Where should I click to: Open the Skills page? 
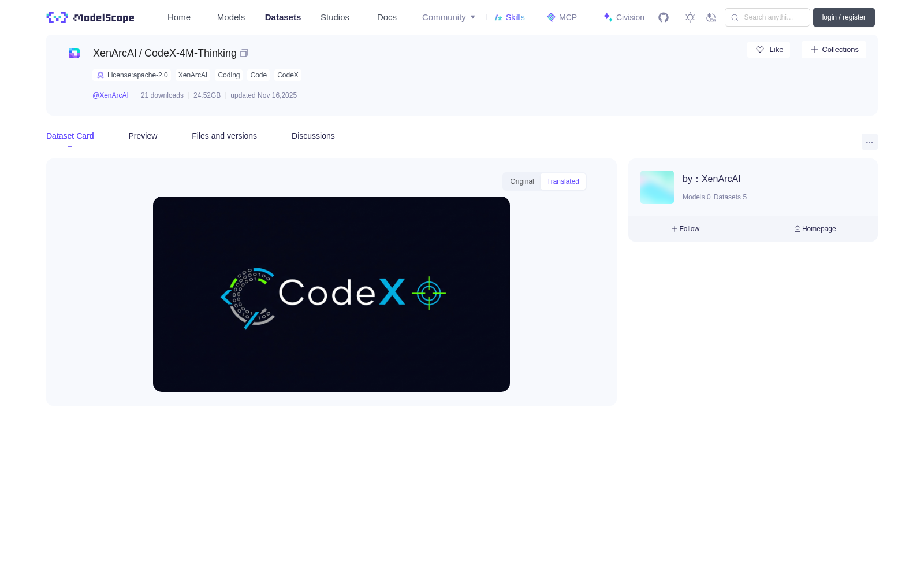click(509, 17)
